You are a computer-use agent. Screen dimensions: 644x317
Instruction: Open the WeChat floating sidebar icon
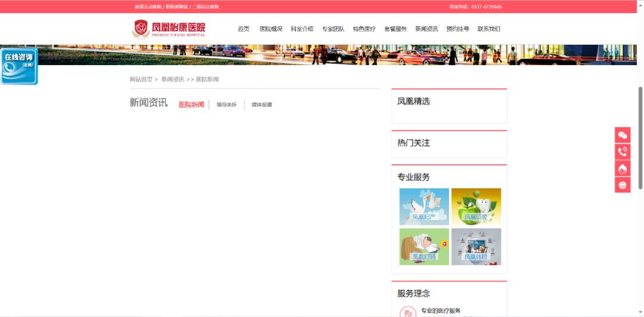pyautogui.click(x=622, y=135)
